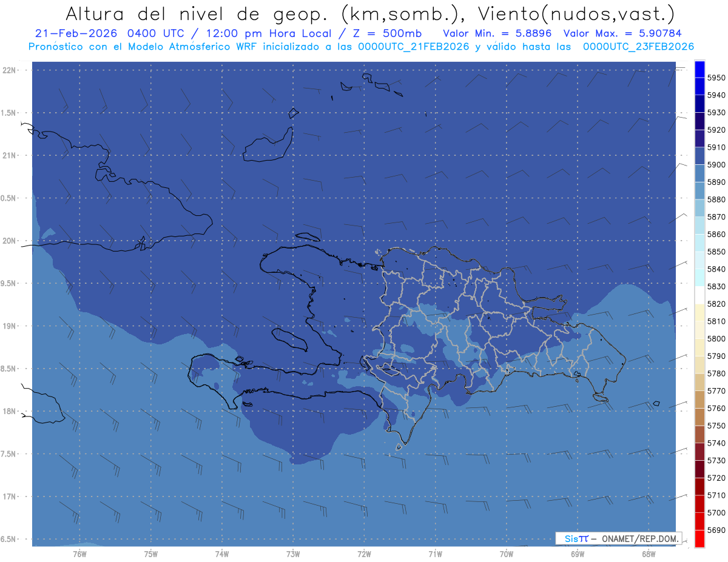Click the 5800 legend value
Image resolution: width=728 pixels, height=562 pixels.
point(716,338)
